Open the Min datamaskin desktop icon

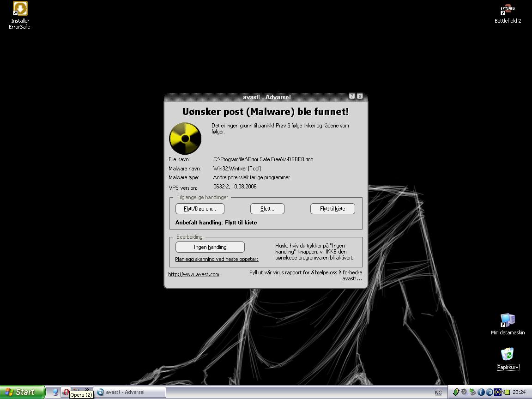[508, 324]
